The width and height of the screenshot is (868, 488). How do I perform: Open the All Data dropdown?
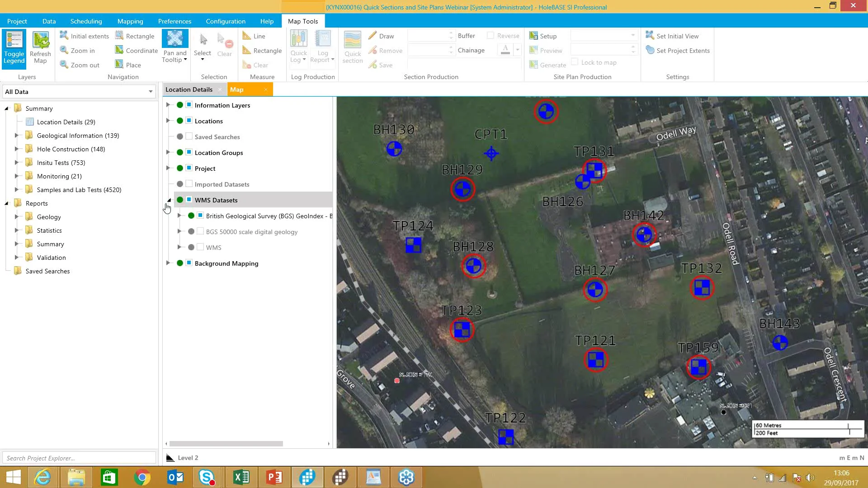point(150,91)
